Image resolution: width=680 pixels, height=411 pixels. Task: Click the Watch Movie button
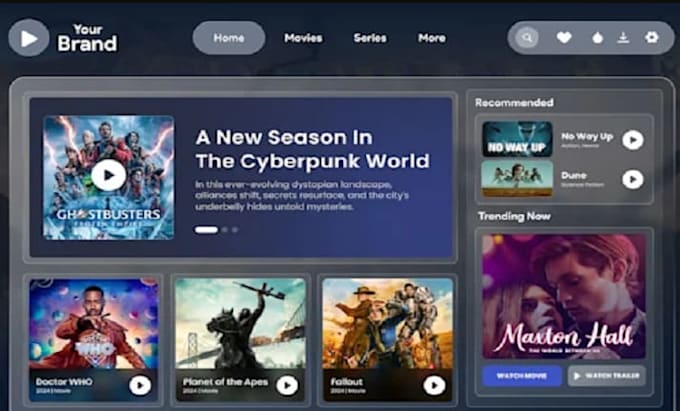coord(522,375)
